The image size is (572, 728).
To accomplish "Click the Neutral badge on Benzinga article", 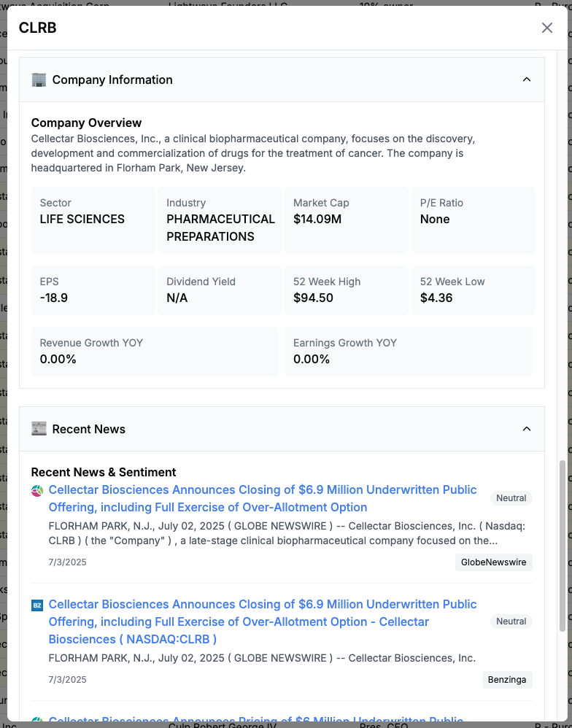I will (511, 621).
